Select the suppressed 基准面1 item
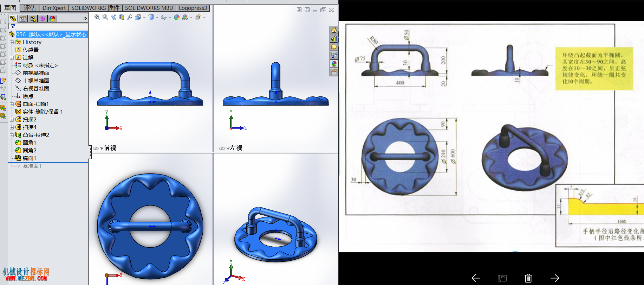This screenshot has height=285, width=644. (32, 166)
